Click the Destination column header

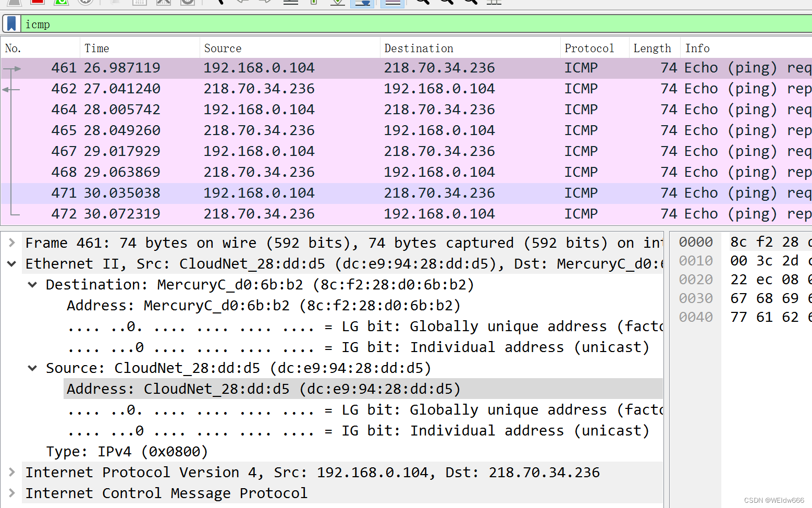coord(470,49)
